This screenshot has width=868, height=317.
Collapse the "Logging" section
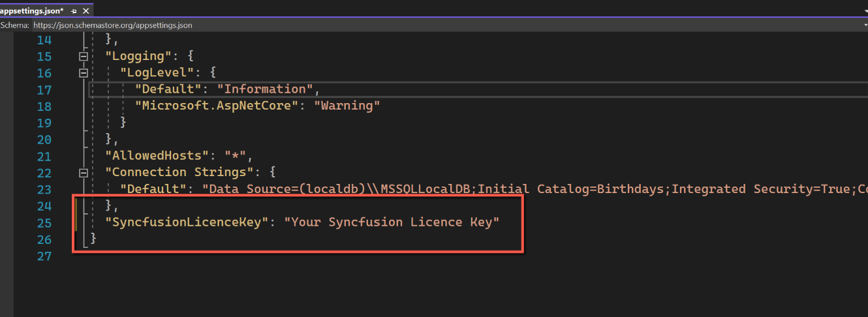(x=83, y=56)
